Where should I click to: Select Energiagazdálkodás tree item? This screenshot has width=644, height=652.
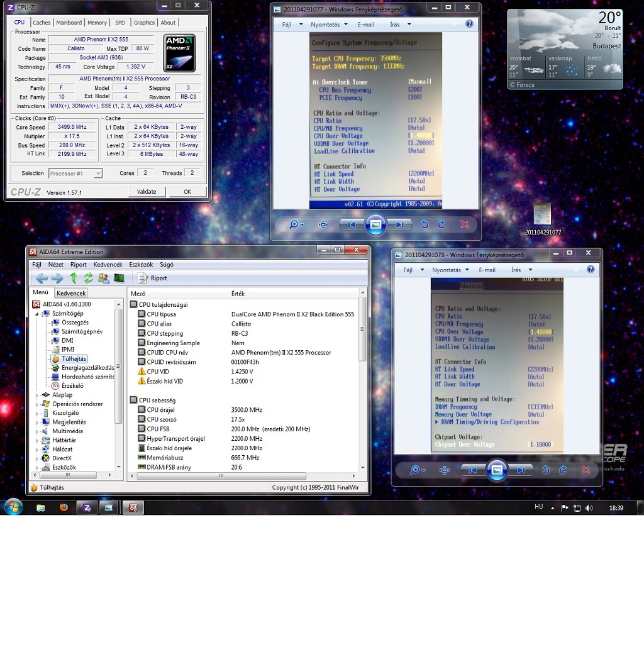[x=88, y=368]
